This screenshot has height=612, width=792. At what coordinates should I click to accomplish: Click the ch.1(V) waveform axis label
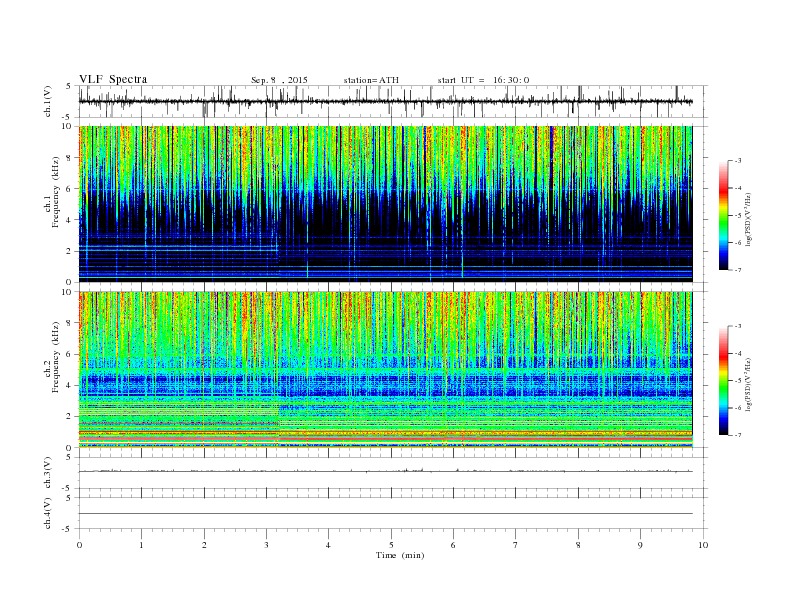(48, 101)
